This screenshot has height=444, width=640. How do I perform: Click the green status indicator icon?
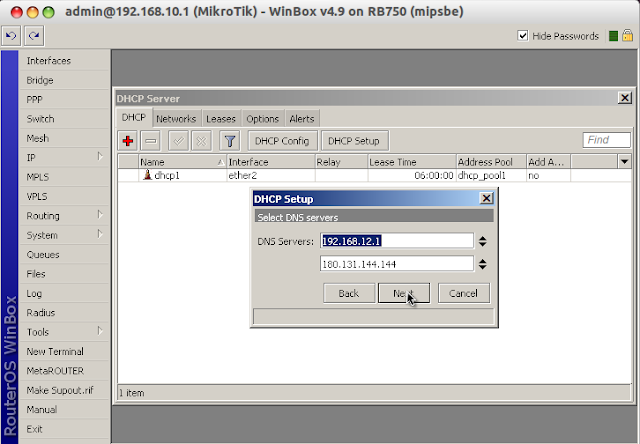(x=613, y=36)
